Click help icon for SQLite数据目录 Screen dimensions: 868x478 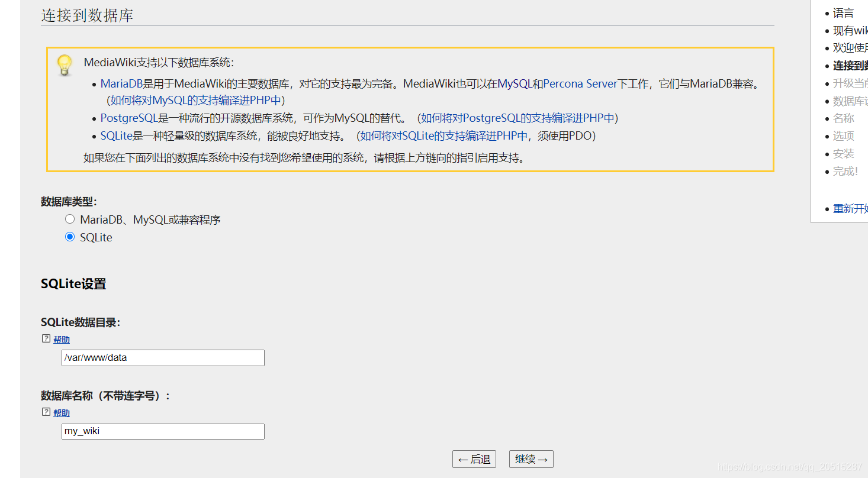46,339
